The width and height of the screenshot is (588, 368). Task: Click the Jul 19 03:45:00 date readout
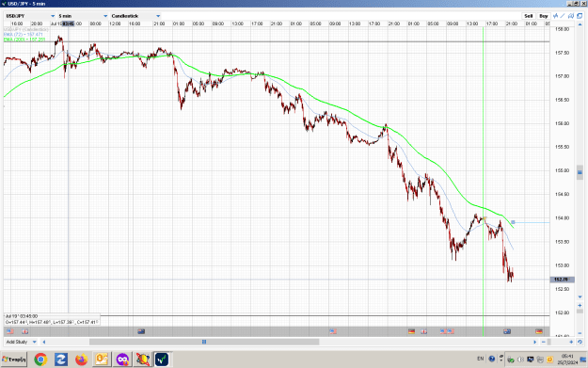[x=22, y=316]
